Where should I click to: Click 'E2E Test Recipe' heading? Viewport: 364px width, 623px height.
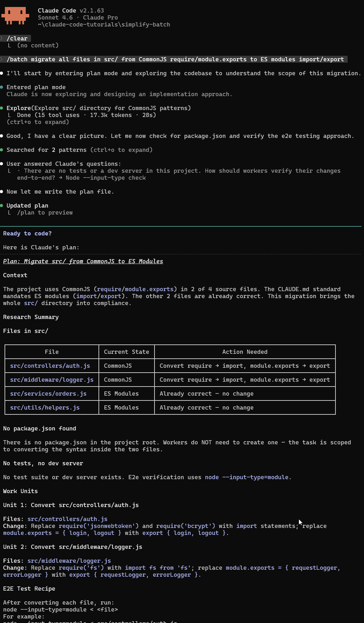[29, 589]
